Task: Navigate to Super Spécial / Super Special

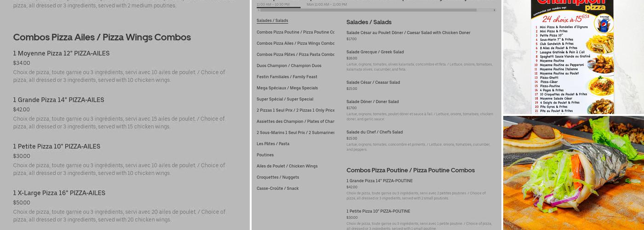Action: pyautogui.click(x=285, y=99)
